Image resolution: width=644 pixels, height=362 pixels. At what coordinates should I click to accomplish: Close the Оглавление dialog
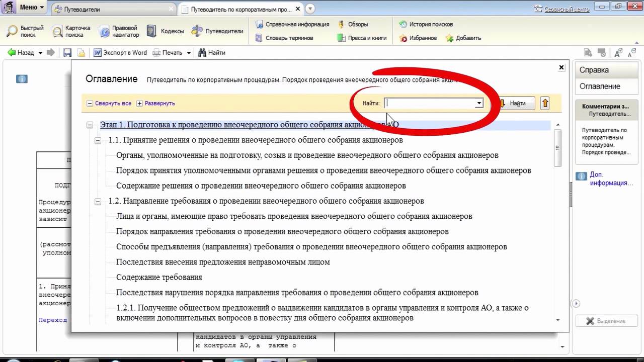562,67
